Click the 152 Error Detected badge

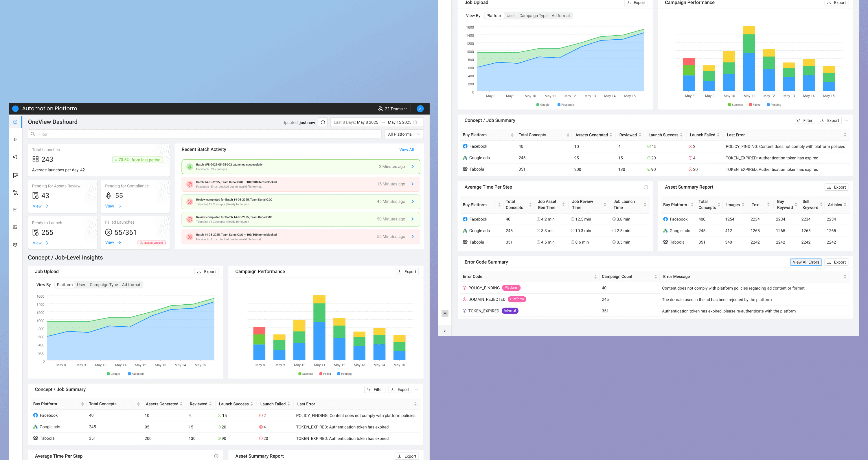(x=152, y=243)
